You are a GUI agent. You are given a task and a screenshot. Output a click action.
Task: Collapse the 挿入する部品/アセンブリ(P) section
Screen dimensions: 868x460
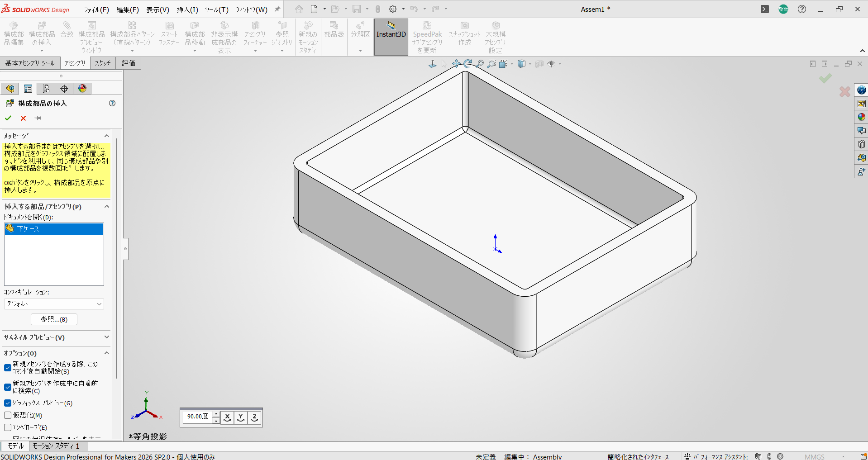(107, 206)
